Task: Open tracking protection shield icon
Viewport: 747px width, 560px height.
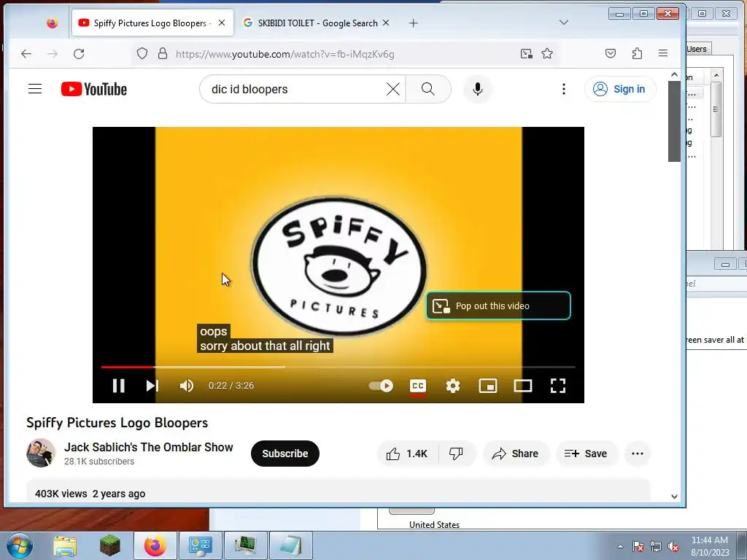Action: 142,54
